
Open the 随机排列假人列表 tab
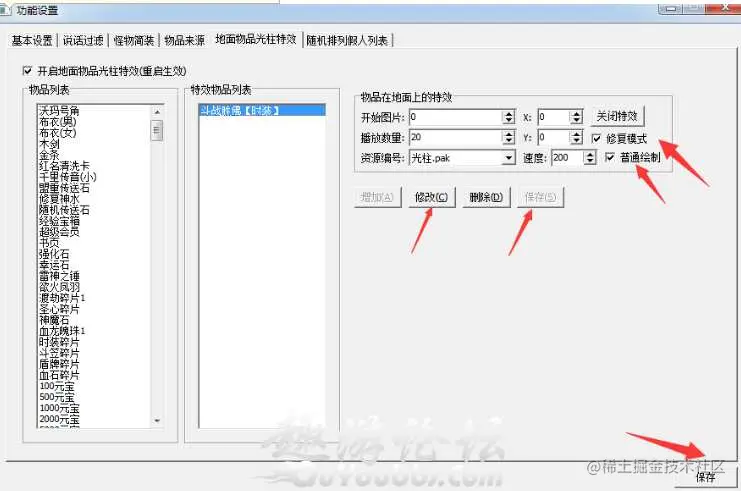[347, 41]
